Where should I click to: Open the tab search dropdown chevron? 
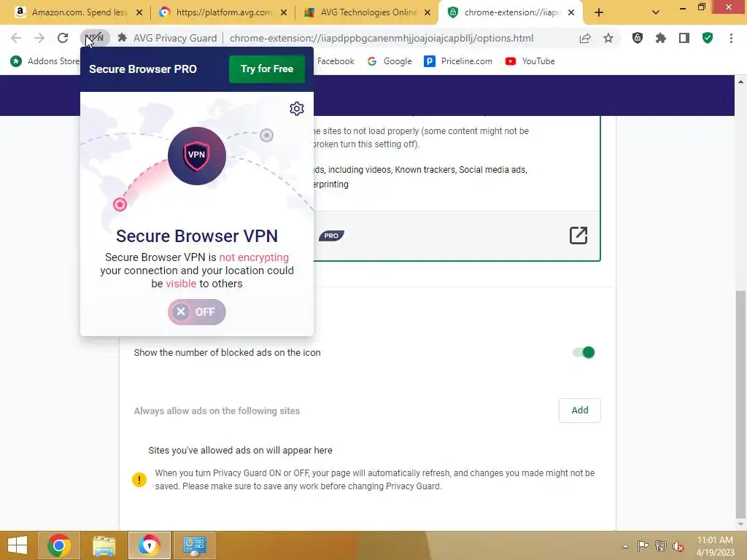pos(656,12)
